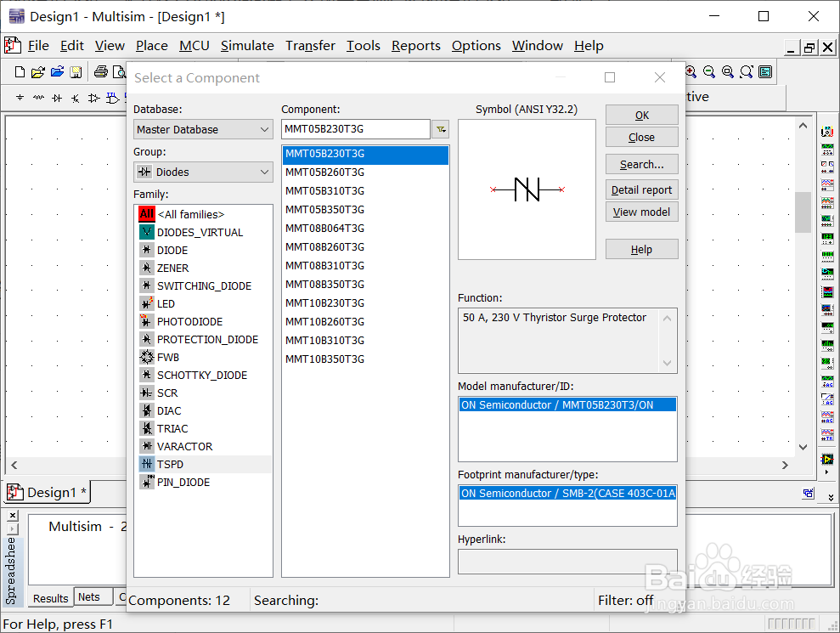Select component MMT08B064T3G
This screenshot has width=840, height=633.
365,229
